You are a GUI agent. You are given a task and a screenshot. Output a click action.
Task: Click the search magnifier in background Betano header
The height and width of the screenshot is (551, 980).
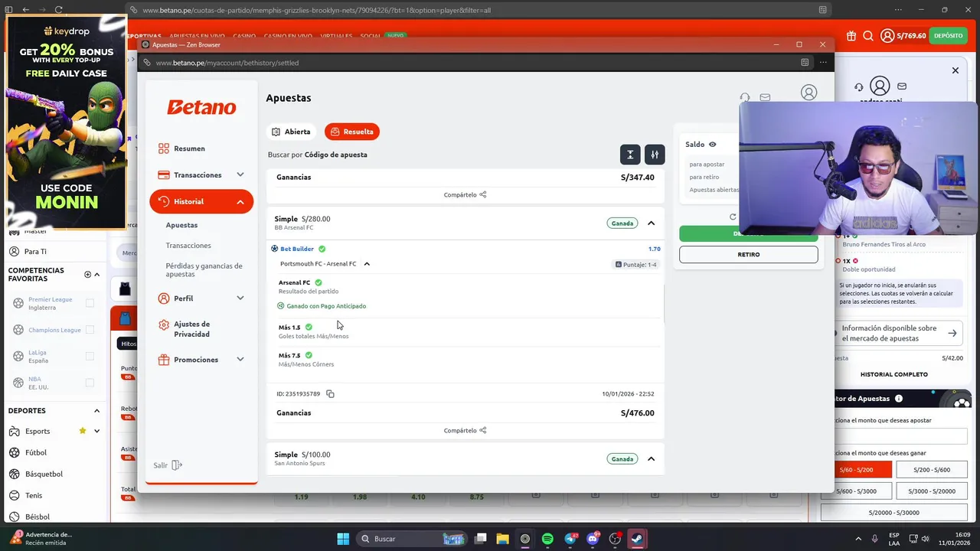(x=868, y=36)
